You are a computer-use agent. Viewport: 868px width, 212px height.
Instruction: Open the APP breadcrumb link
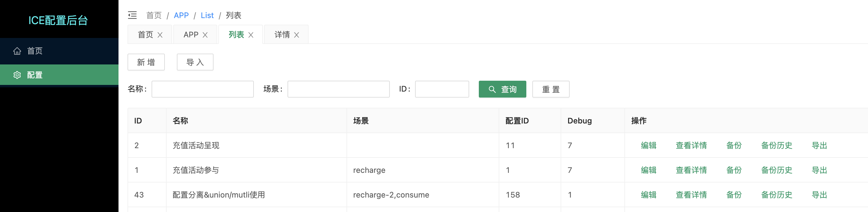tap(181, 15)
